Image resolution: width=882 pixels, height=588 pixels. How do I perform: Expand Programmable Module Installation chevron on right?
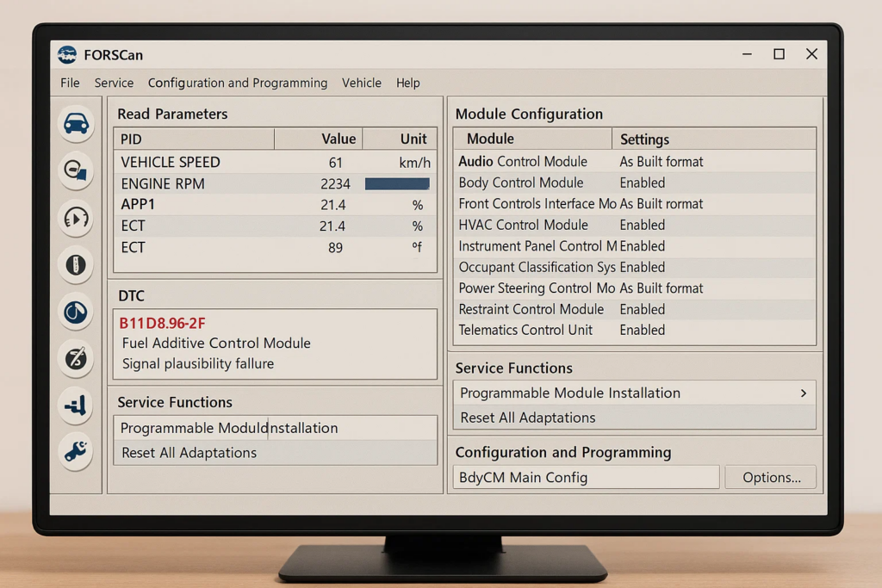804,393
